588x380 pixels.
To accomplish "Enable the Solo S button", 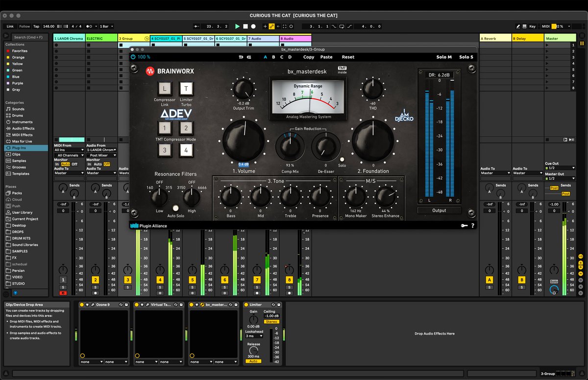I will (466, 57).
